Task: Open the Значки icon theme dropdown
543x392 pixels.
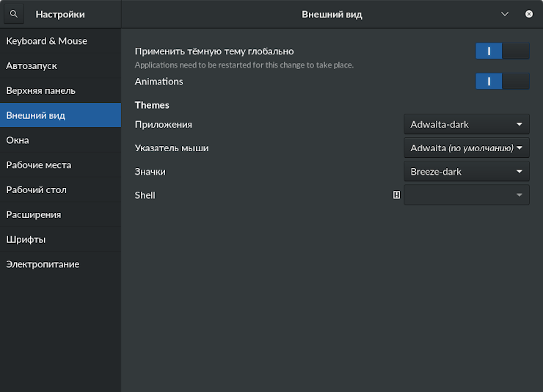Action: pos(467,172)
